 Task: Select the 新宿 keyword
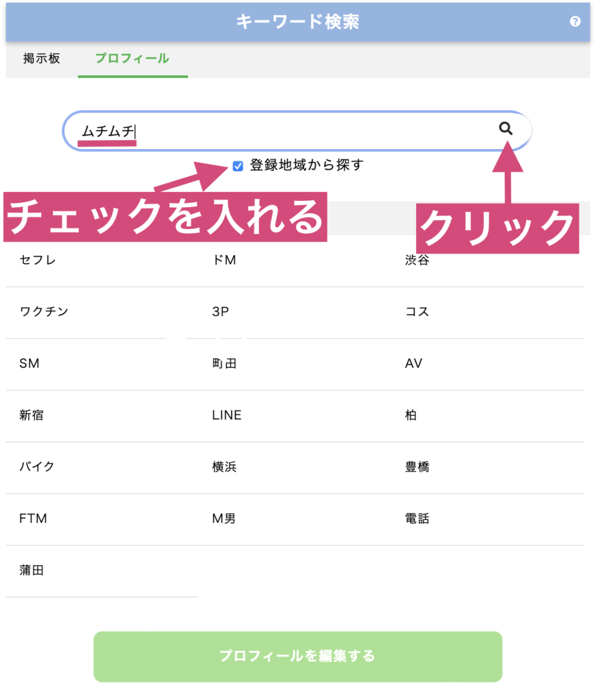pyautogui.click(x=32, y=415)
